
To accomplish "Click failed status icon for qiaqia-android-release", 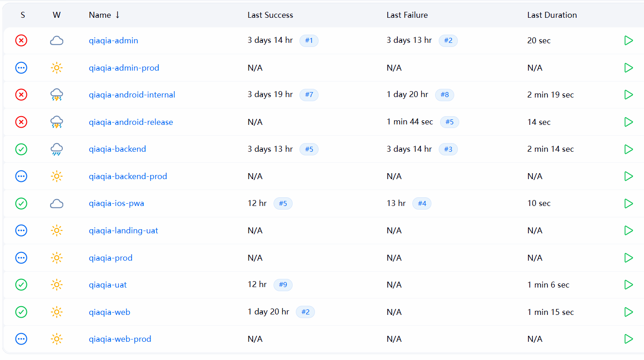I will point(21,122).
